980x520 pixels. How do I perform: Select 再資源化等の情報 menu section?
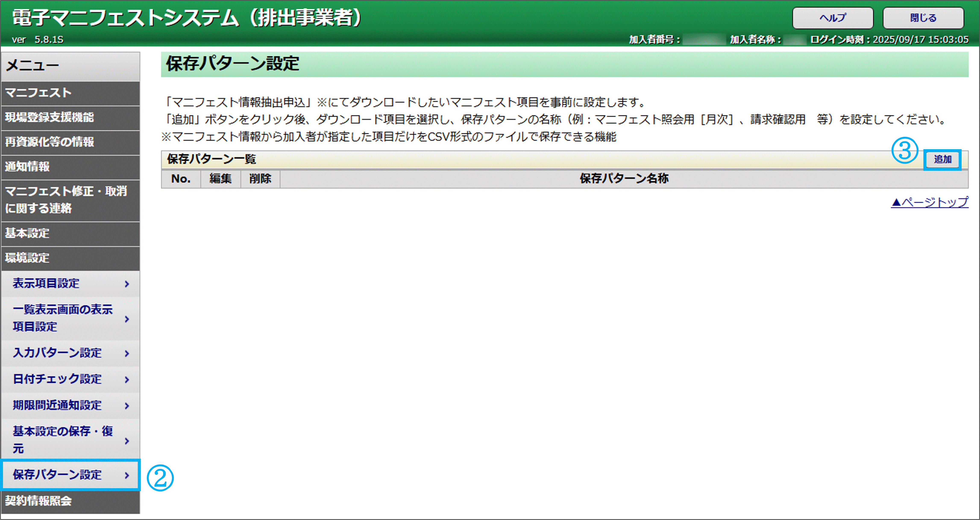coord(50,142)
